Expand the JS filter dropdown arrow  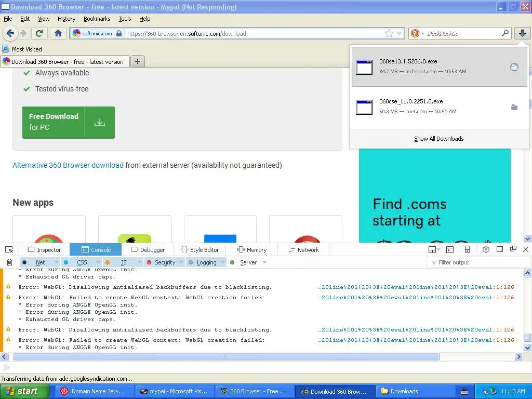click(139, 262)
